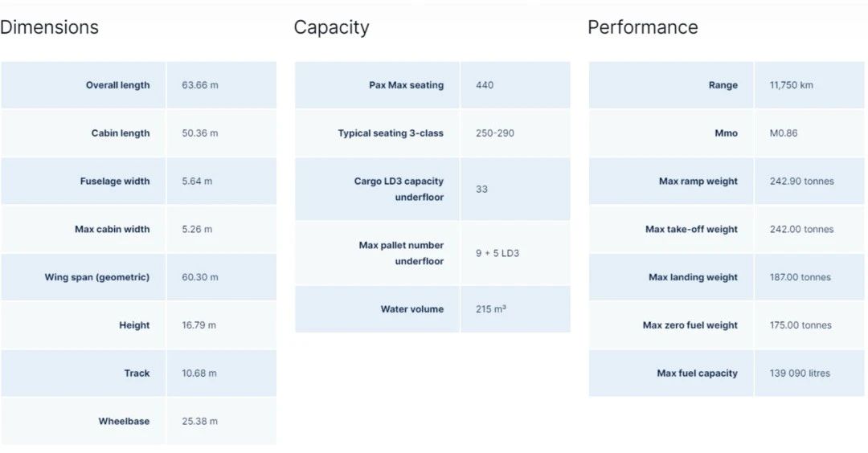Select the Overall length row label
The width and height of the screenshot is (868, 453).
pos(117,85)
